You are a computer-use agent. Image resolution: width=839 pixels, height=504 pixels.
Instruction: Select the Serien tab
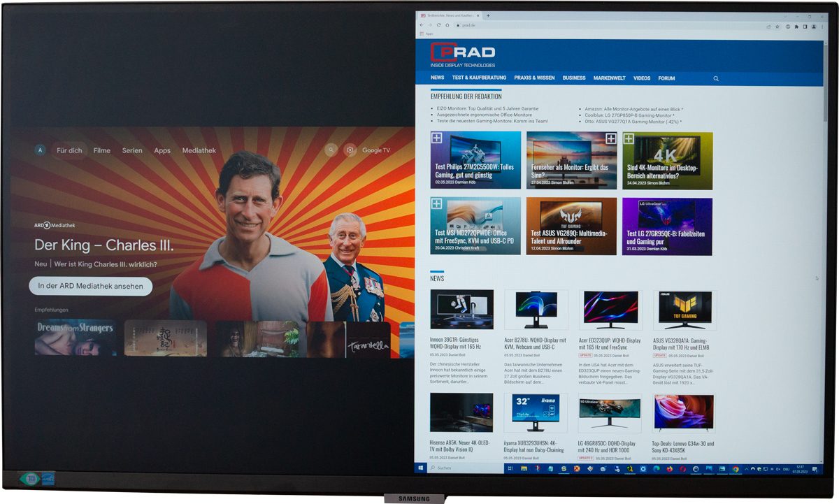tap(132, 150)
